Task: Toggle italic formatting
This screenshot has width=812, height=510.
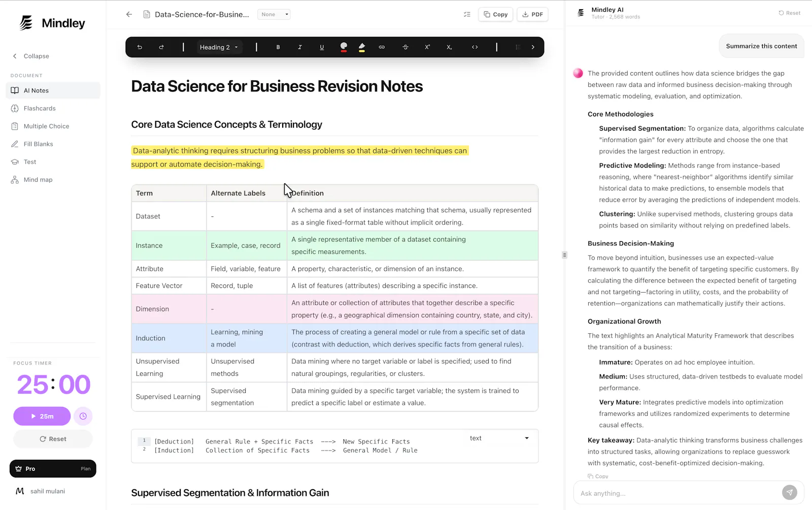Action: coord(300,47)
